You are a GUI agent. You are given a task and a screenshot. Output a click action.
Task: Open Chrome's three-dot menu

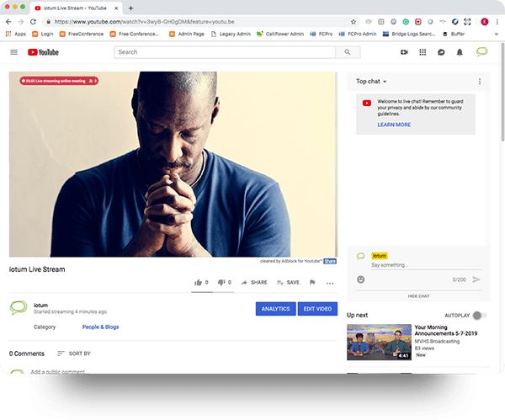pyautogui.click(x=497, y=22)
